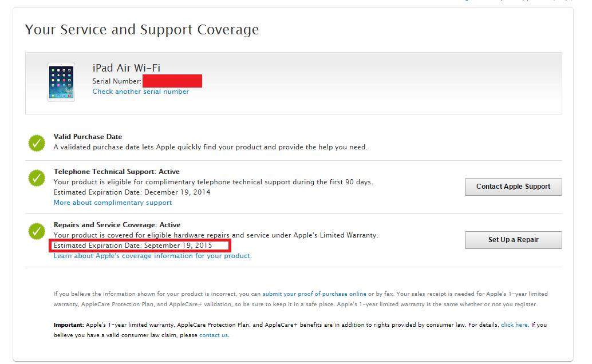Follow the contact us link

pos(214,335)
